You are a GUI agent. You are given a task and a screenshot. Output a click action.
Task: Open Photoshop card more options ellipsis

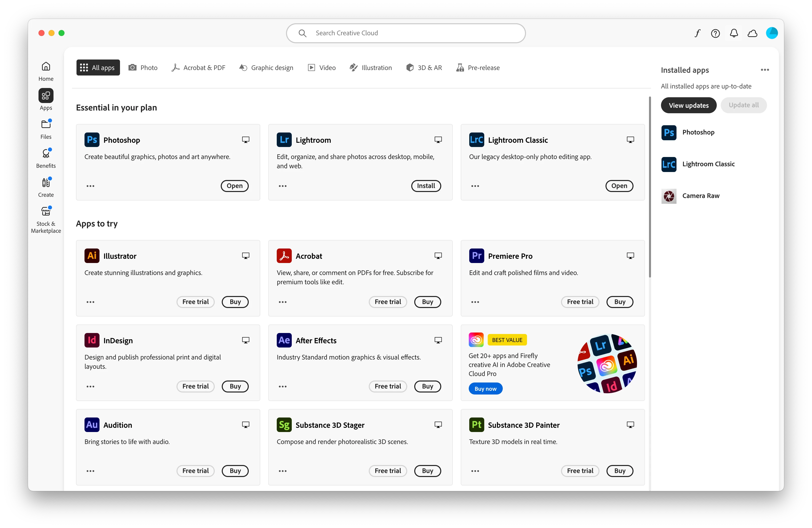[x=90, y=186]
